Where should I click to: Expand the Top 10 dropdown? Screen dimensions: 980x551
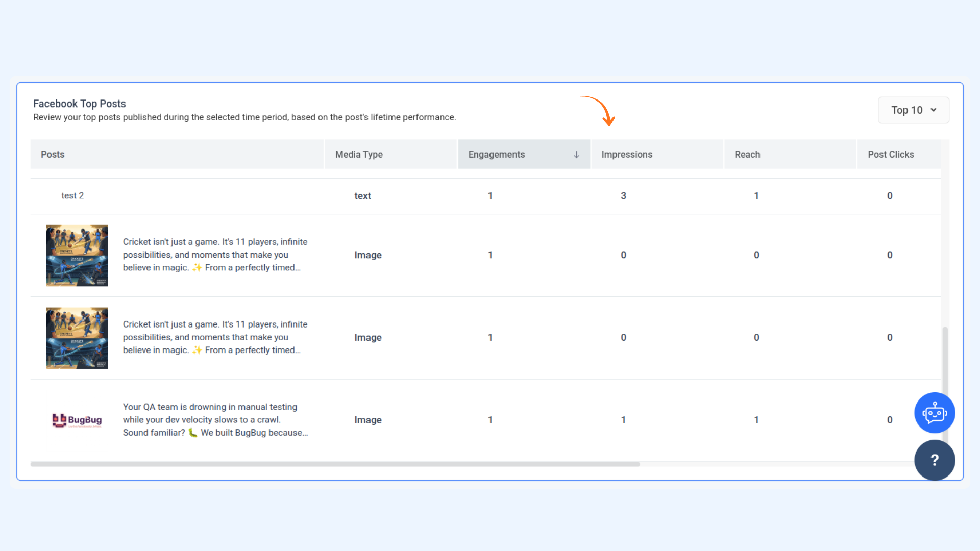pyautogui.click(x=906, y=110)
